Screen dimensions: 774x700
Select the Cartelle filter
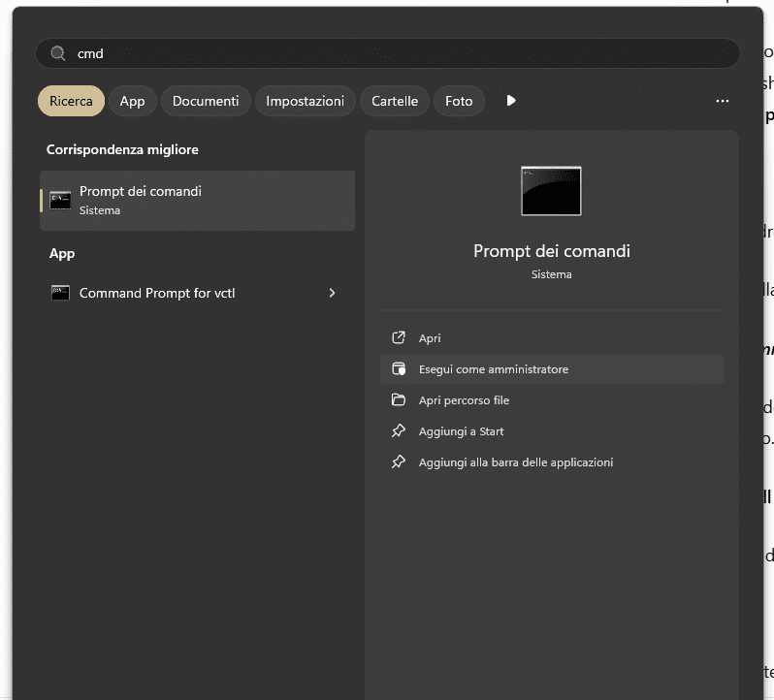coord(395,101)
